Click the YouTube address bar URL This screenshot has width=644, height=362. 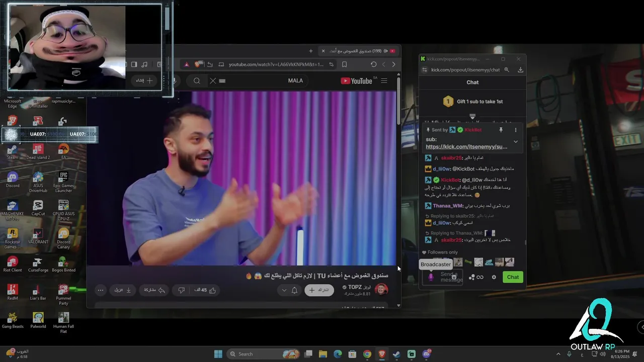276,64
